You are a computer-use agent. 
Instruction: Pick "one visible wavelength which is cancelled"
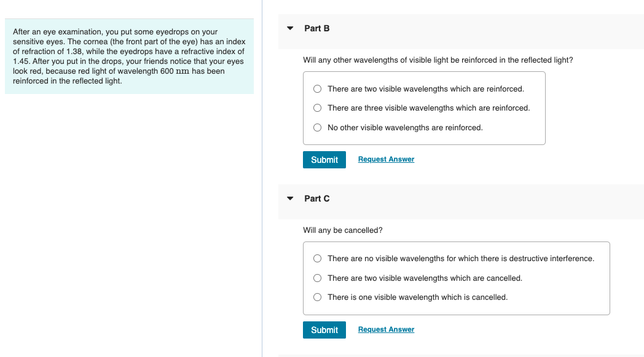coord(317,297)
